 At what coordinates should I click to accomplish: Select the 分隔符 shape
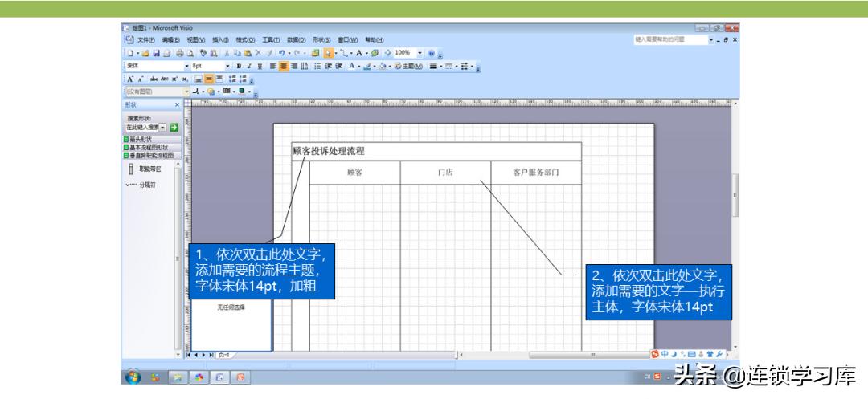click(141, 185)
